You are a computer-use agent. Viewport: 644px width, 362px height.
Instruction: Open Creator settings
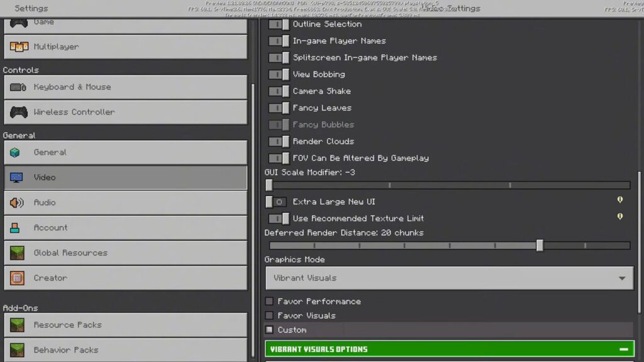[126, 278]
